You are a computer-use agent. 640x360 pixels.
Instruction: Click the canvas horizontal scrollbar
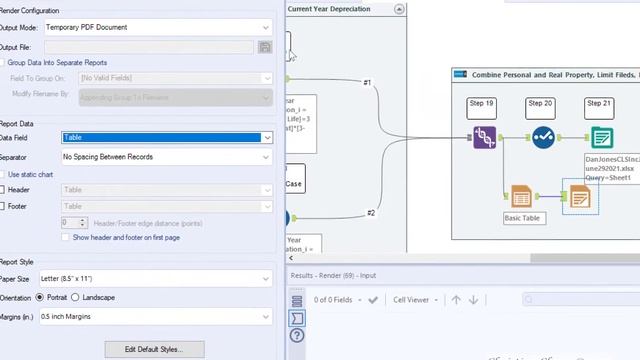(x=585, y=258)
